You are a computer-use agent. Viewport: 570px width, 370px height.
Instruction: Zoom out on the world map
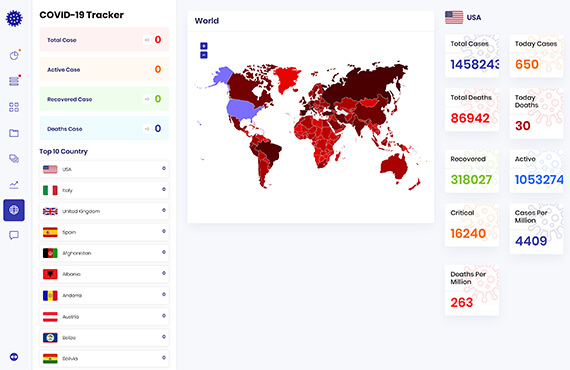204,55
